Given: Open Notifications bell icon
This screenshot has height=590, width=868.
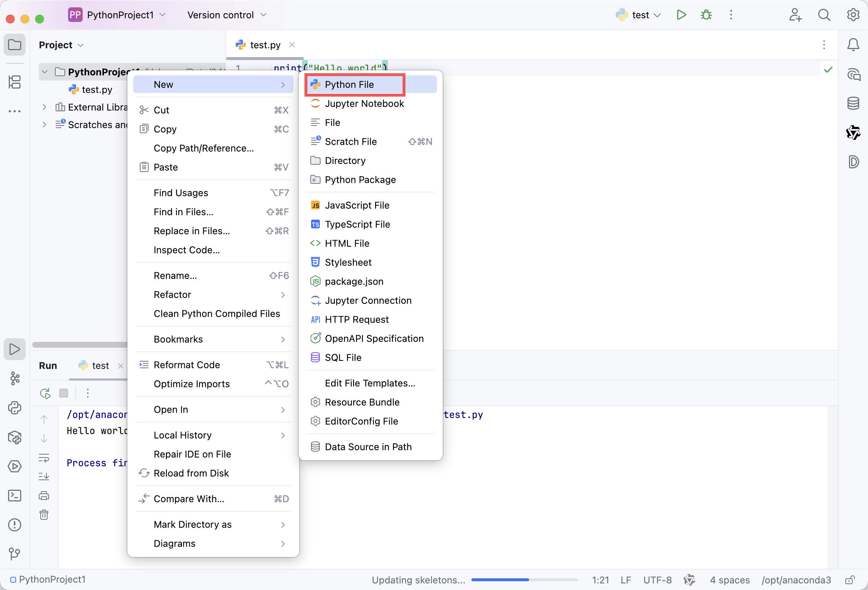Looking at the screenshot, I should click(853, 45).
